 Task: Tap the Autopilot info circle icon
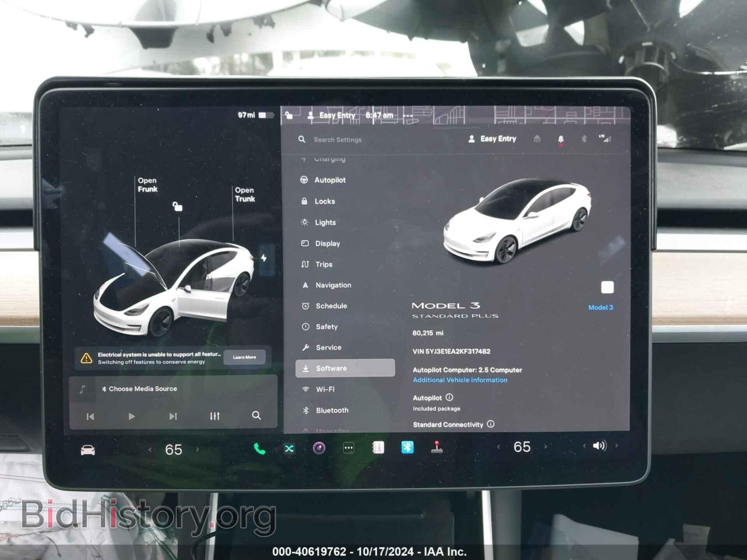click(x=449, y=397)
